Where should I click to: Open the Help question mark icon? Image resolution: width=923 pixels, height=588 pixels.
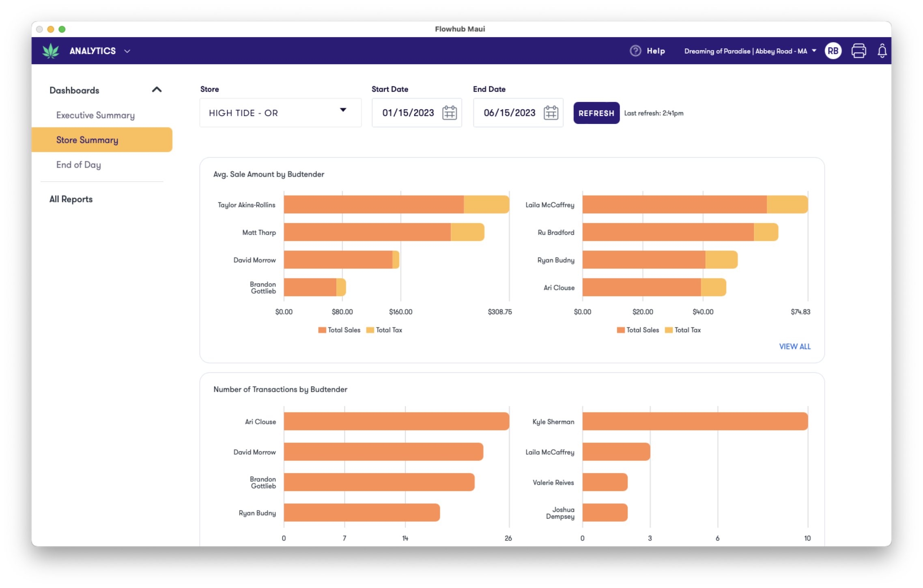click(635, 51)
